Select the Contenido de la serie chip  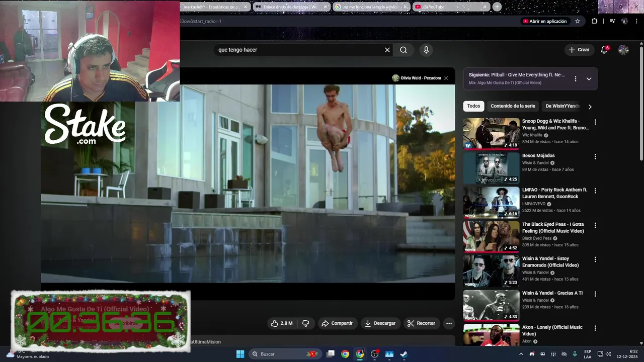[513, 106]
